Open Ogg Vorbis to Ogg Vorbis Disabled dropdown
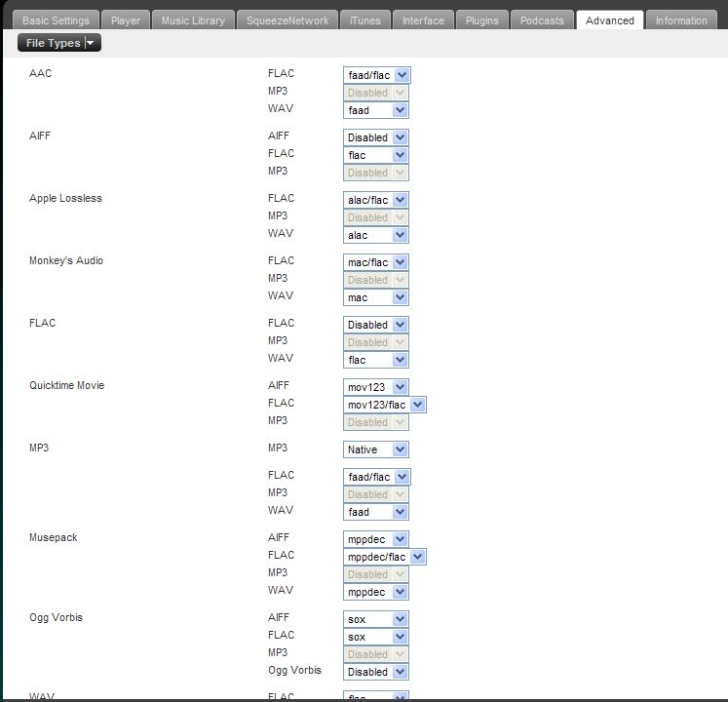 point(375,672)
